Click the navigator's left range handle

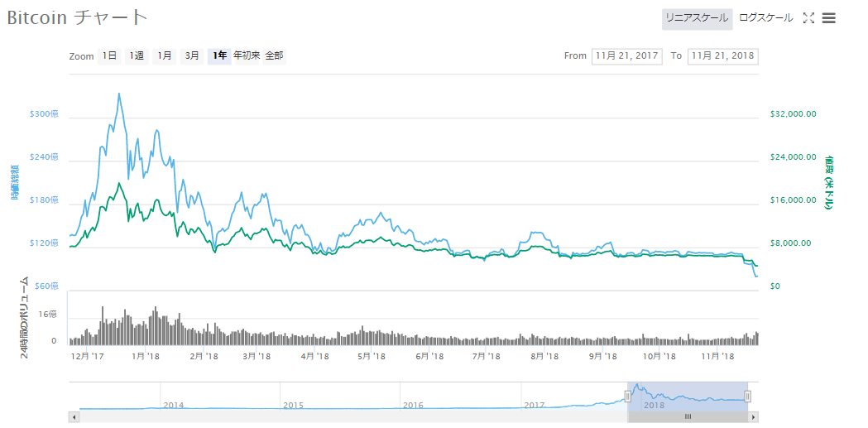(627, 397)
